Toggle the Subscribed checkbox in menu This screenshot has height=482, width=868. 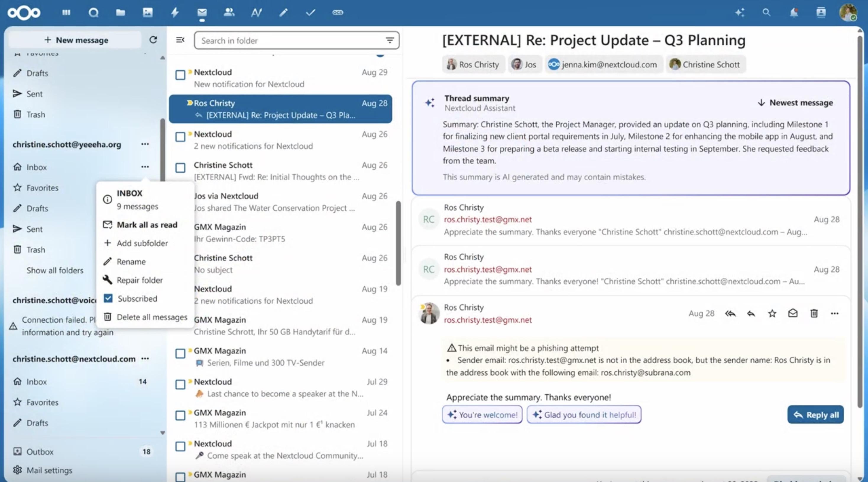(x=108, y=299)
